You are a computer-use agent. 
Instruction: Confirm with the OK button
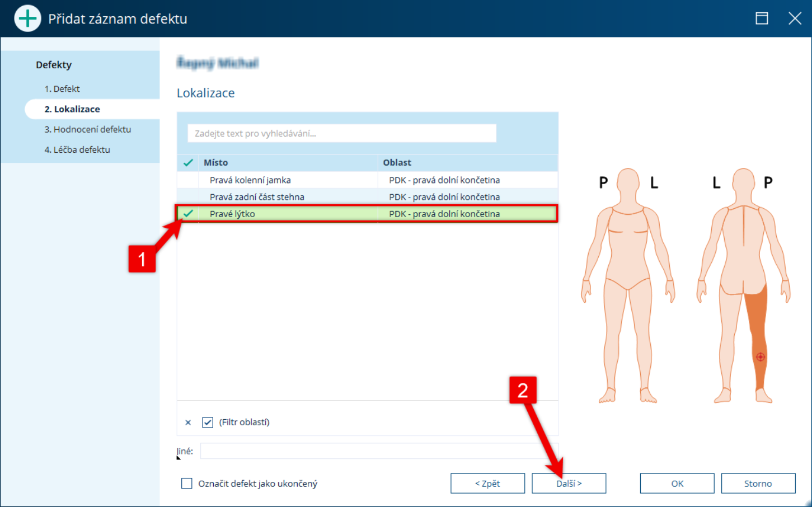677,483
